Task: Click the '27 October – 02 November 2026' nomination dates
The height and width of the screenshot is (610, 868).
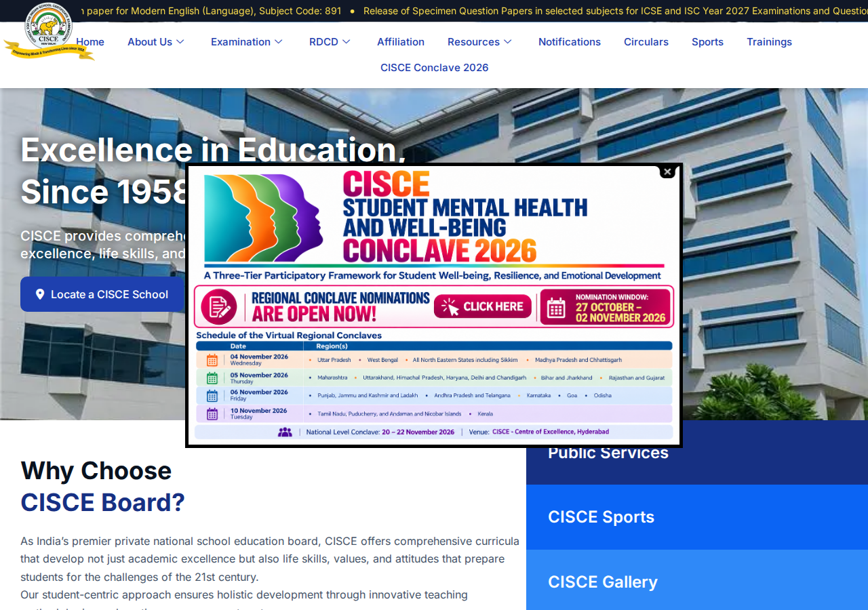Action: pyautogui.click(x=620, y=312)
